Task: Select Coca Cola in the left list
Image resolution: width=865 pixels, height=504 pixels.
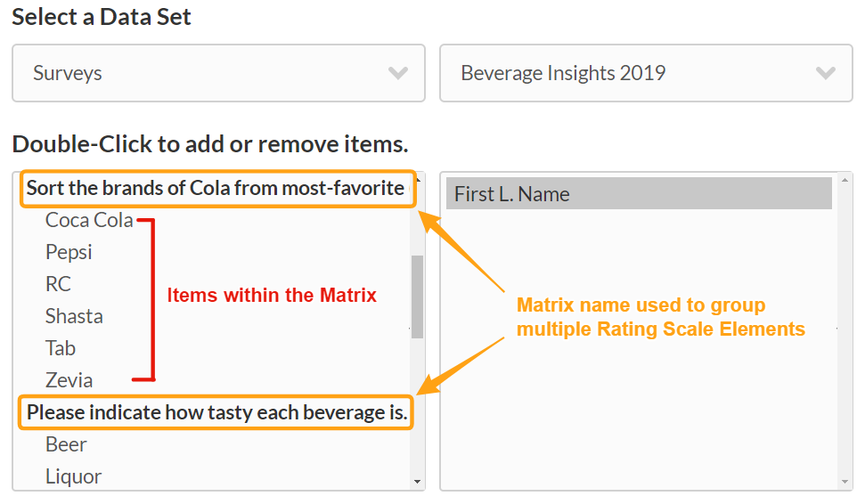Action: click(89, 220)
